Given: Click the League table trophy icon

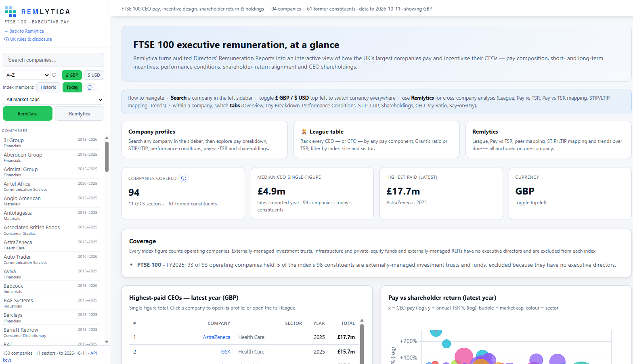Looking at the screenshot, I should pos(304,132).
